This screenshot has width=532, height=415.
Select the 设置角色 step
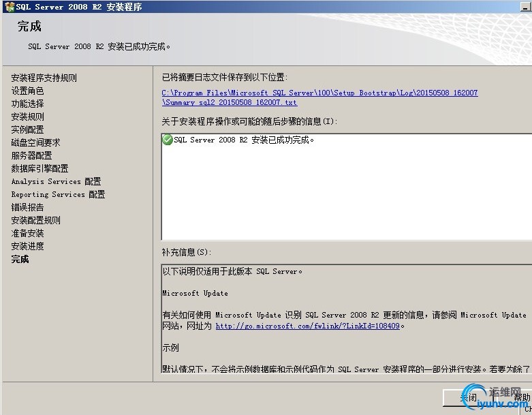(x=27, y=91)
